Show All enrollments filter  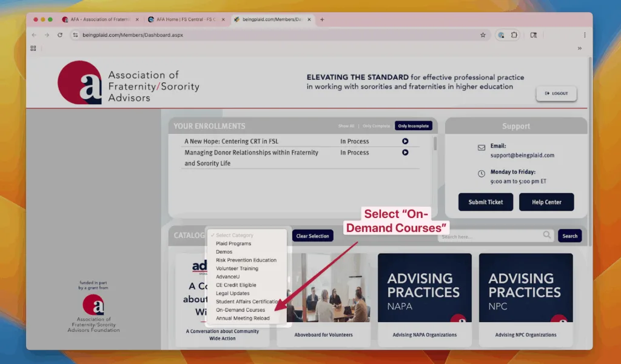pos(346,126)
